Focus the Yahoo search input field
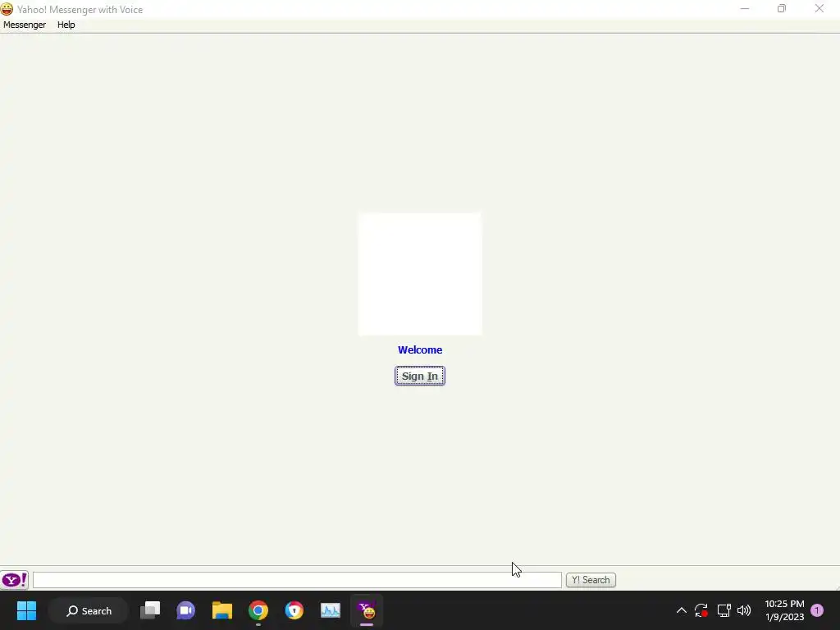The height and width of the screenshot is (630, 840). 297,580
